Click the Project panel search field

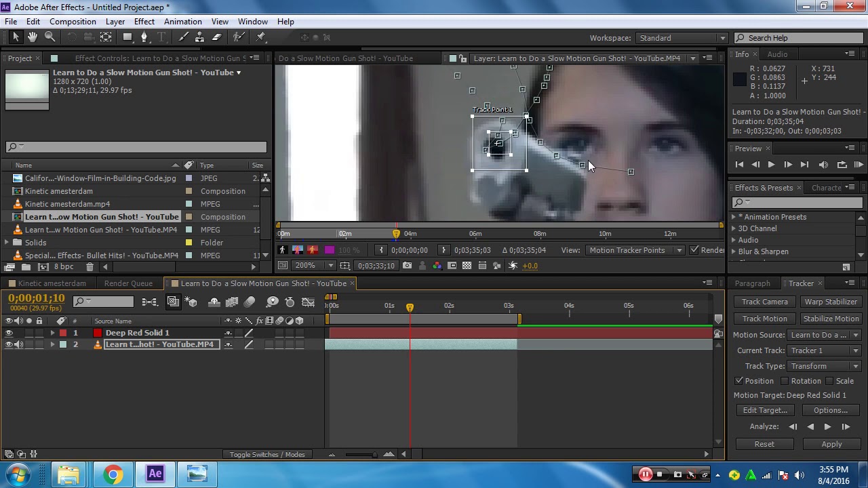[136, 147]
